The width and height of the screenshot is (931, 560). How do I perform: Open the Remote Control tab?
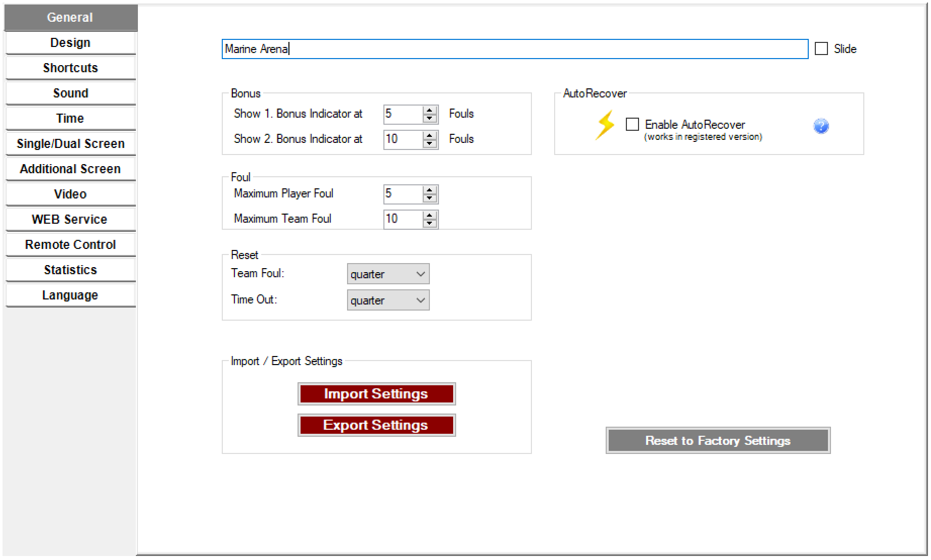pyautogui.click(x=71, y=245)
